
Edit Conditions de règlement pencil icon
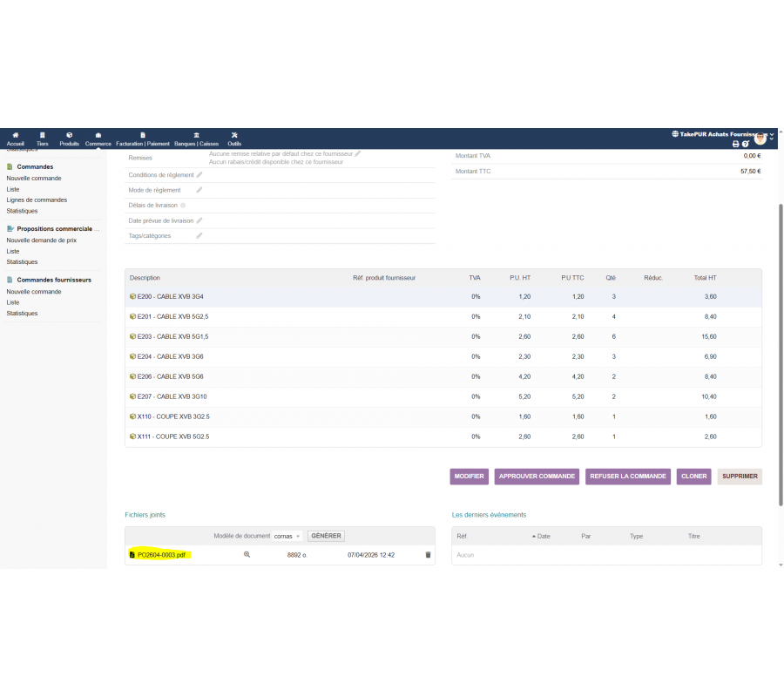click(199, 175)
